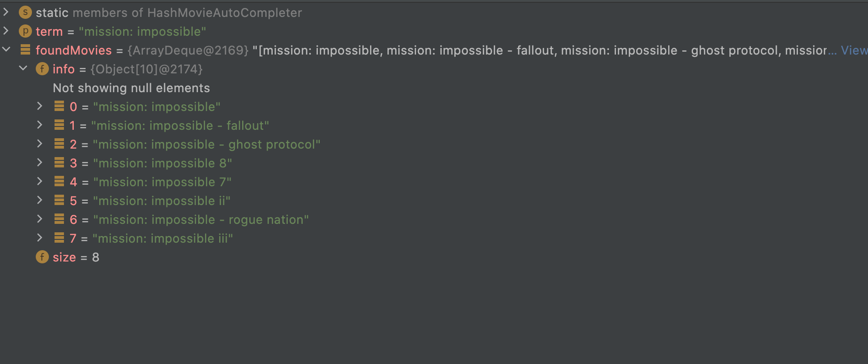This screenshot has width=868, height=364.
Task: Open the View link for foundMovies value
Action: click(x=854, y=50)
